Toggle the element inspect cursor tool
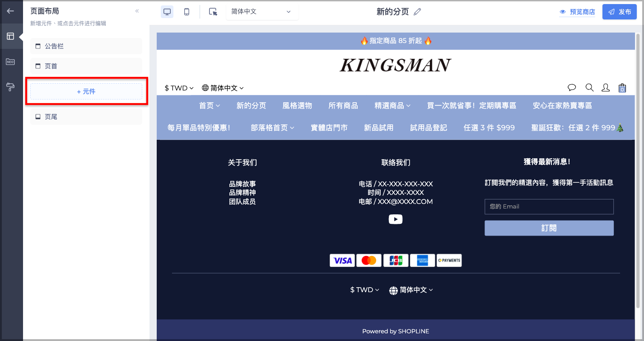 click(213, 12)
